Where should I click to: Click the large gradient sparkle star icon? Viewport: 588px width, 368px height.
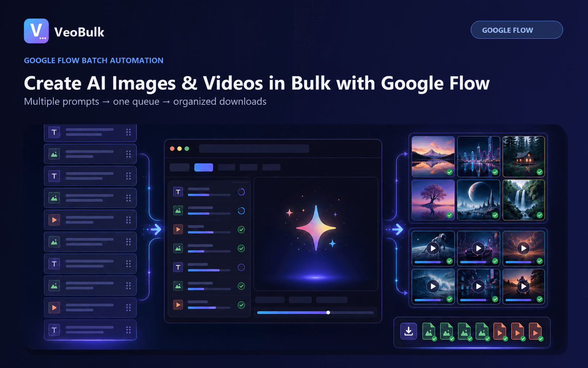[x=316, y=228]
